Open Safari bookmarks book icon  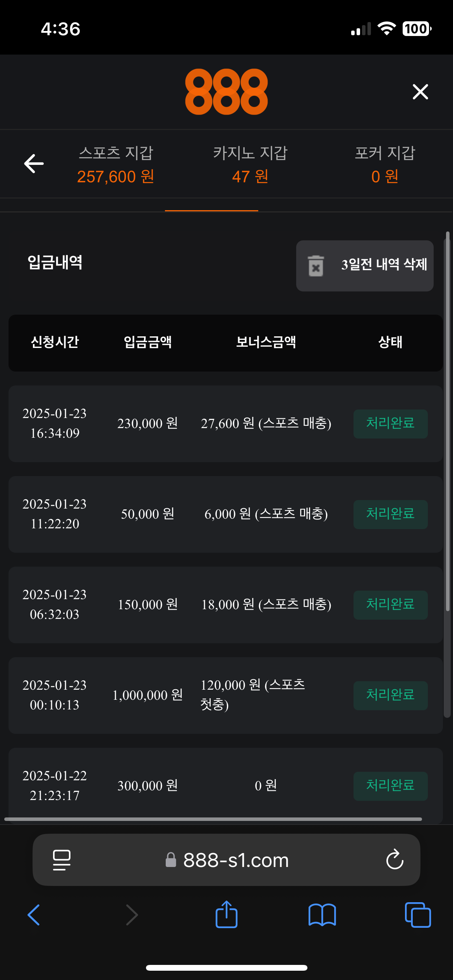[322, 915]
